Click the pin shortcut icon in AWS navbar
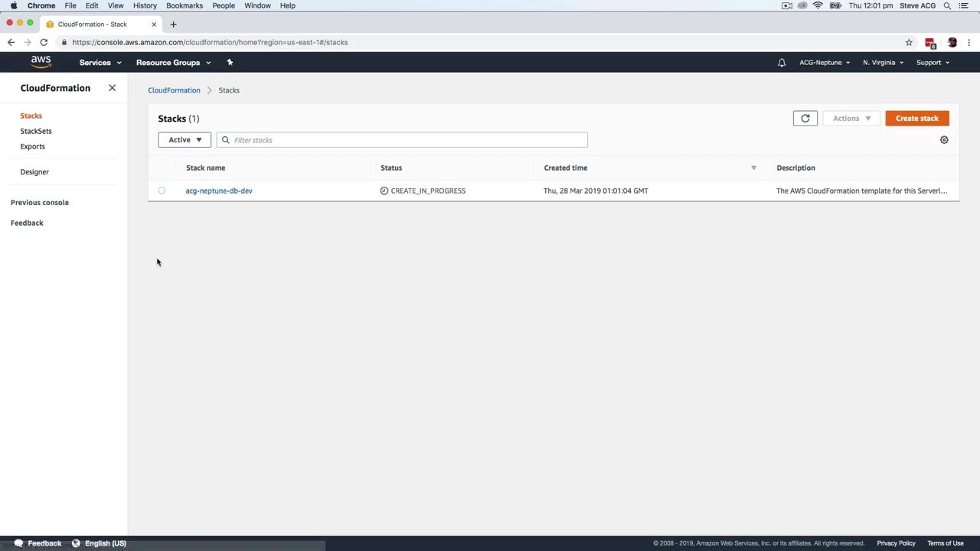980x551 pixels. pyautogui.click(x=230, y=62)
